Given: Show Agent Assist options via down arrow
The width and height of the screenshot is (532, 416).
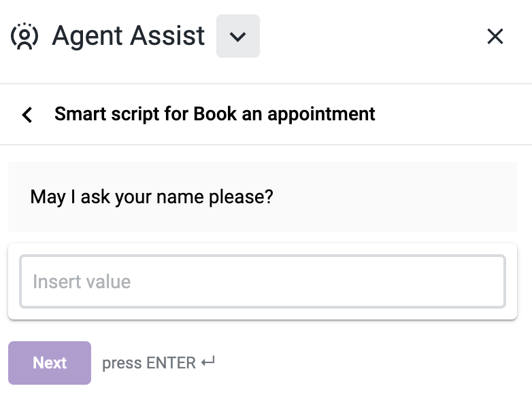Looking at the screenshot, I should coord(238,36).
